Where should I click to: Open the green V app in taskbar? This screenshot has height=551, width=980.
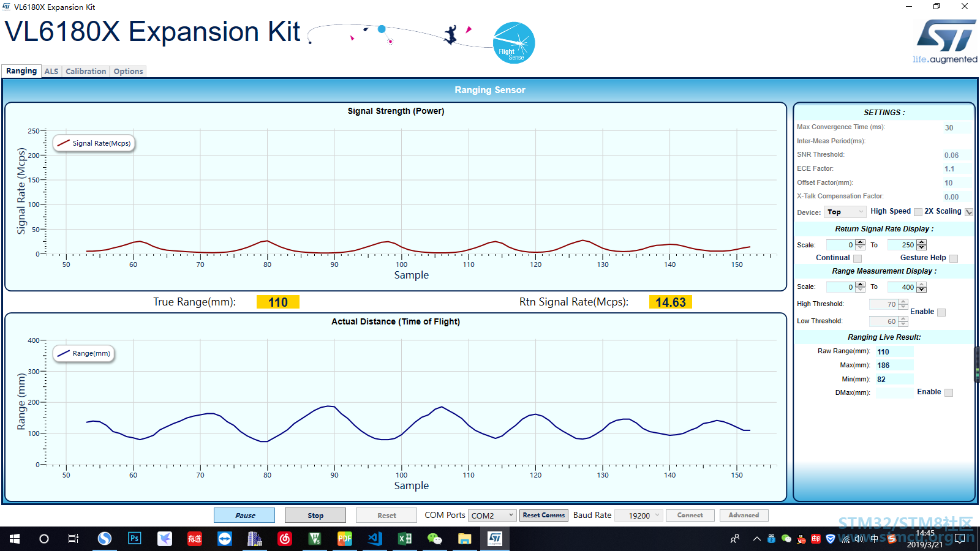tap(315, 539)
